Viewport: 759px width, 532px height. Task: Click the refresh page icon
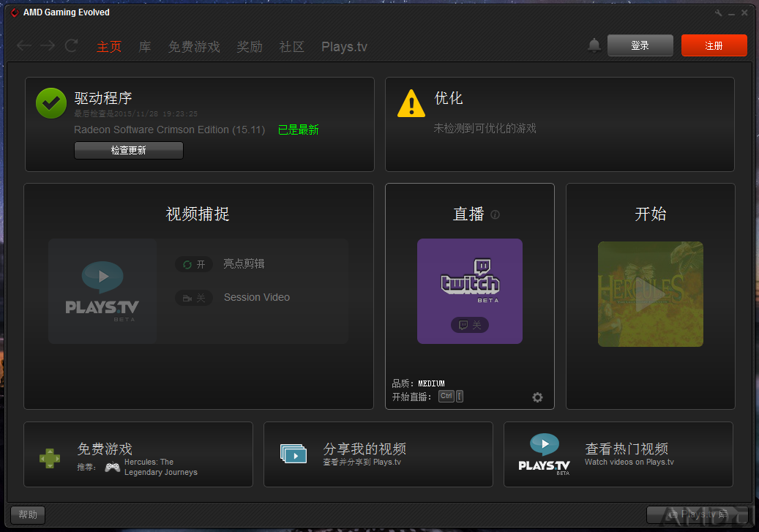[72, 46]
